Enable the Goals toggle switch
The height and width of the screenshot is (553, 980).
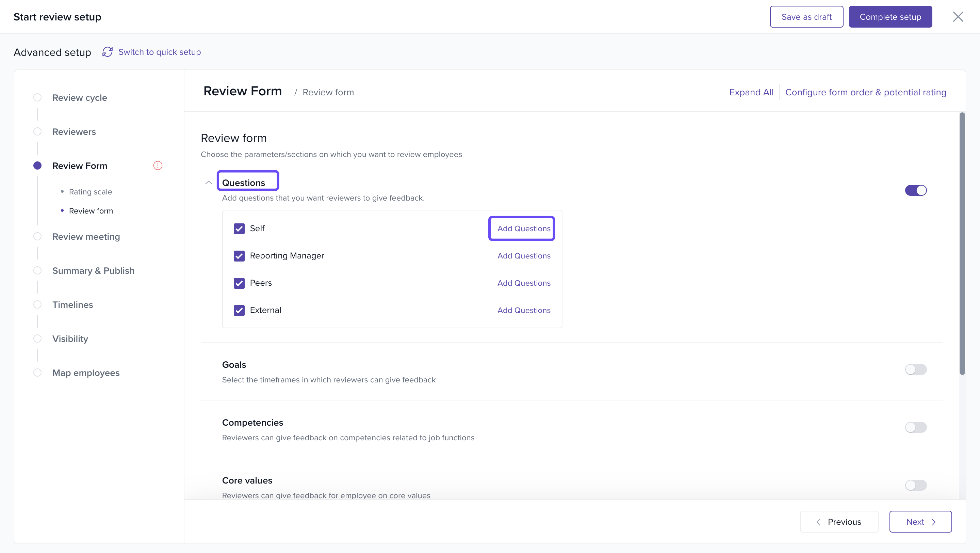coord(915,369)
